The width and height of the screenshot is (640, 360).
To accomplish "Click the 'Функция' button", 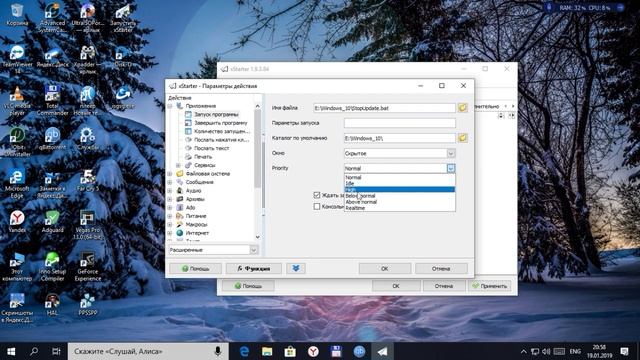I will coord(253,268).
